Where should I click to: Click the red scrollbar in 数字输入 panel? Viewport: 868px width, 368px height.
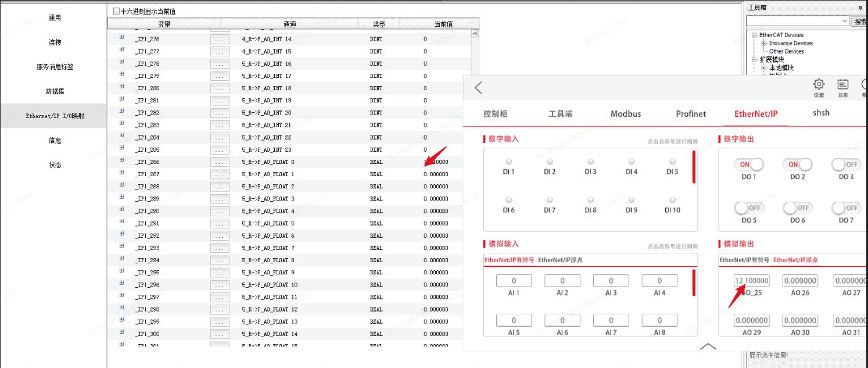[694, 167]
